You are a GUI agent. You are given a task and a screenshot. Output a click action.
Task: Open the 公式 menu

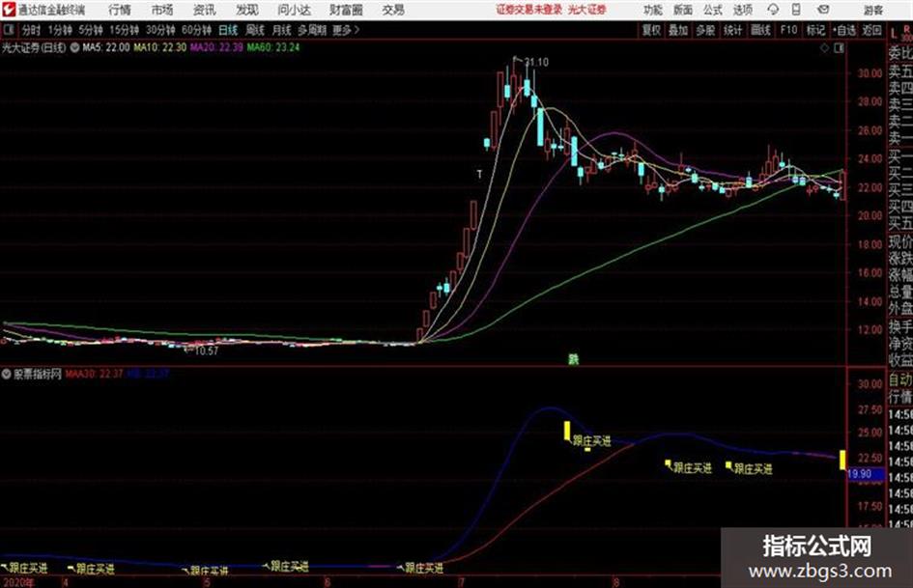[x=713, y=10]
